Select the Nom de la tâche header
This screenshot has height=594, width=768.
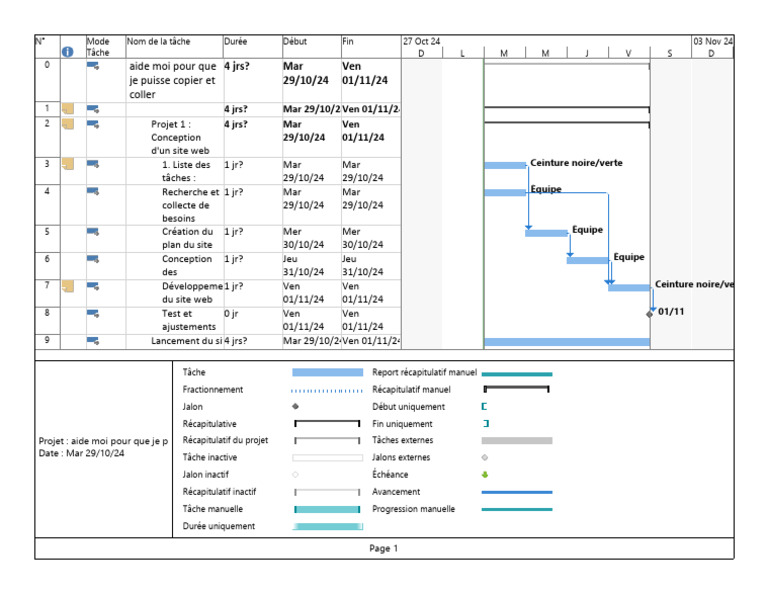pos(174,47)
